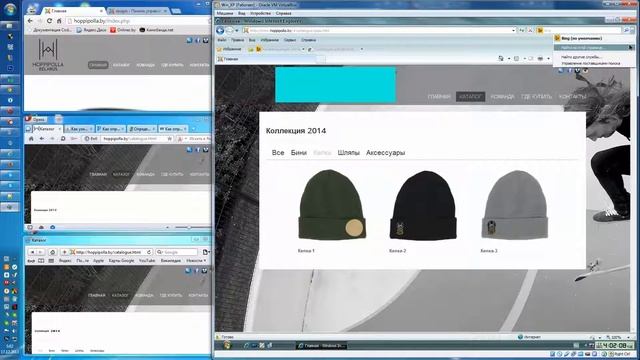Image resolution: width=640 pixels, height=360 pixels.
Task: Select the Главная tab in Internet Explorer
Action: tap(266, 59)
